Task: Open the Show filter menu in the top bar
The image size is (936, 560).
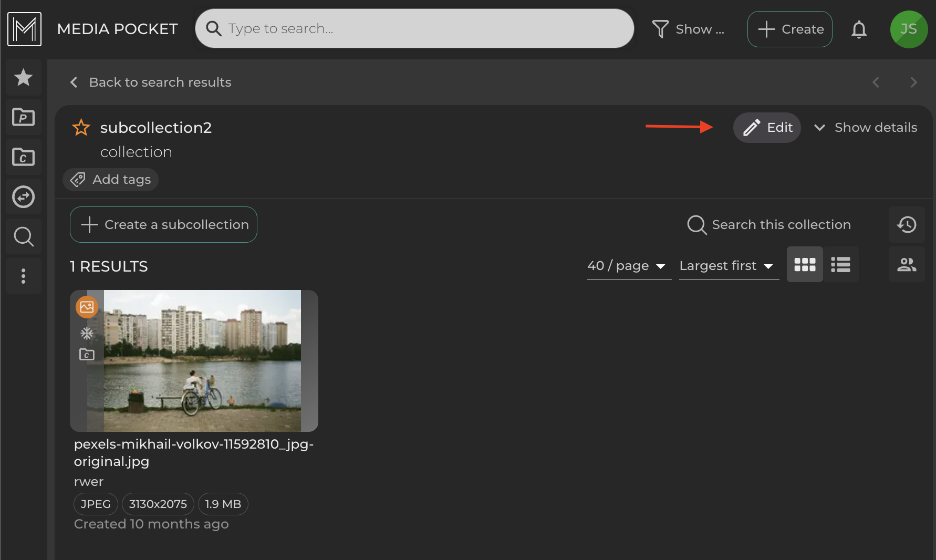Action: click(x=689, y=29)
